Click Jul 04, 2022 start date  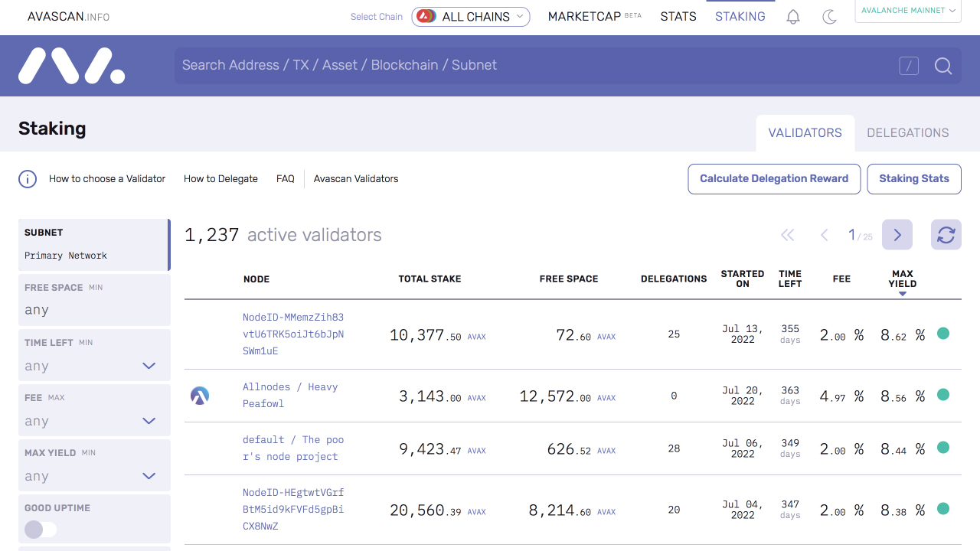743,510
